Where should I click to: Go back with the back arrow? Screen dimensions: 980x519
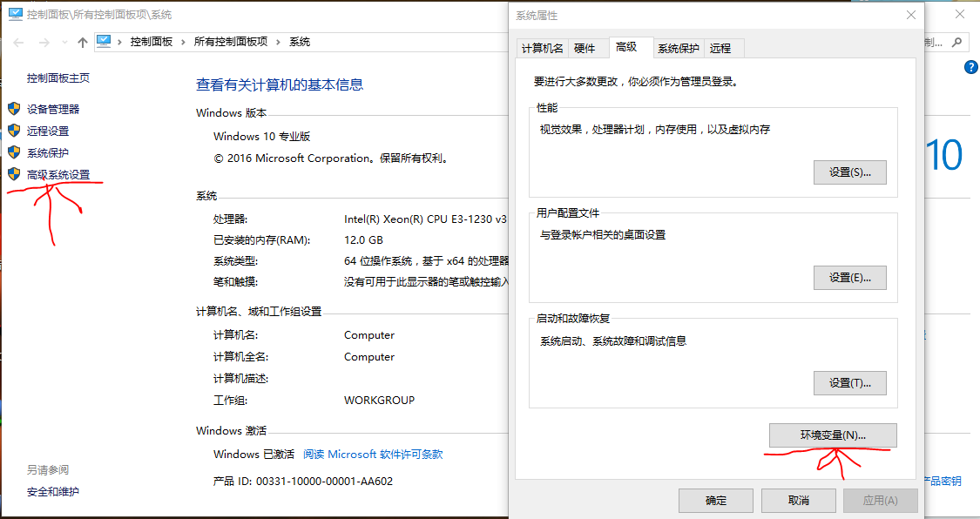tap(19, 43)
